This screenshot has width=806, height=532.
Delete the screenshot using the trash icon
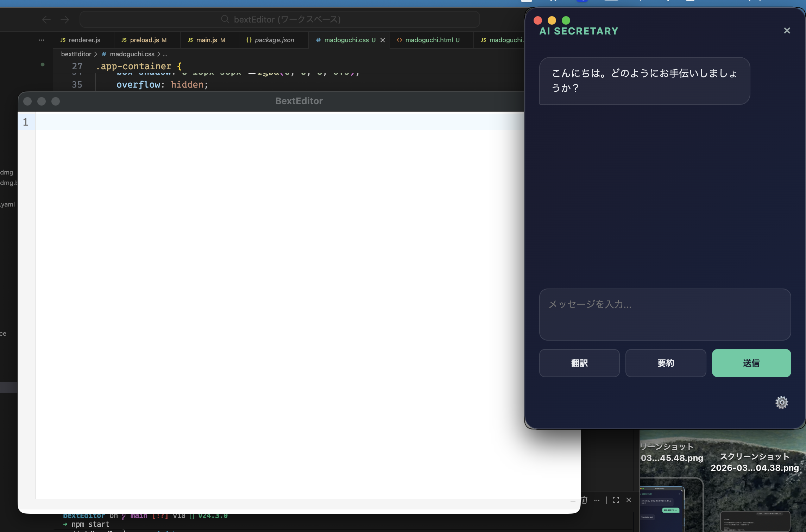[585, 500]
